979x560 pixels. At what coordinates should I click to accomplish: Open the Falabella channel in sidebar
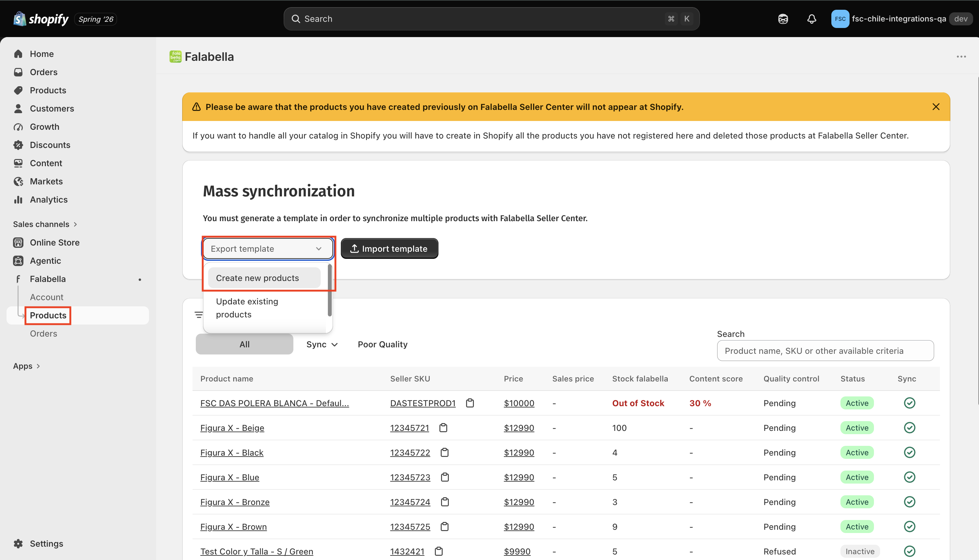pyautogui.click(x=78, y=279)
